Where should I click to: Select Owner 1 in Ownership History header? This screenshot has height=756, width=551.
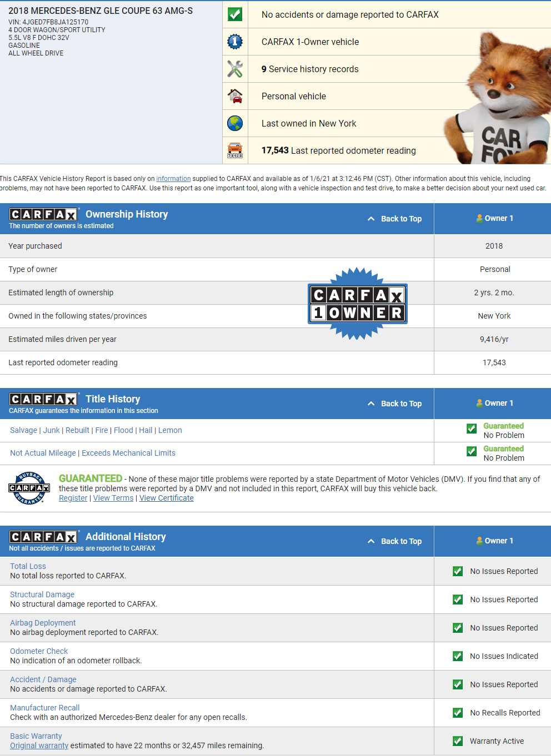tap(494, 218)
